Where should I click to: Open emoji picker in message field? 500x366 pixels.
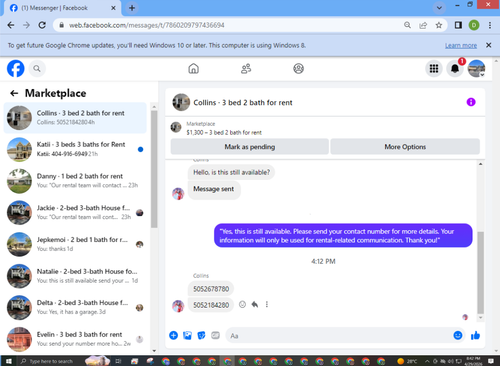(x=458, y=335)
